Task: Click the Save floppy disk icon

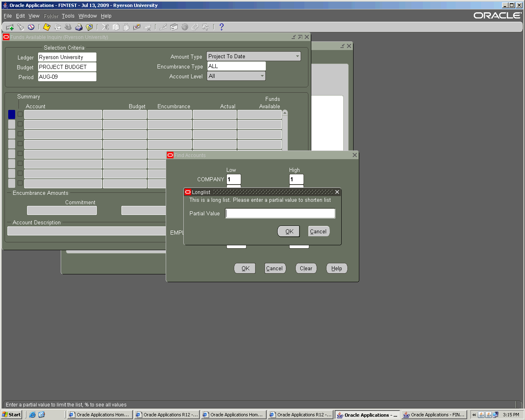Action: pos(47,27)
